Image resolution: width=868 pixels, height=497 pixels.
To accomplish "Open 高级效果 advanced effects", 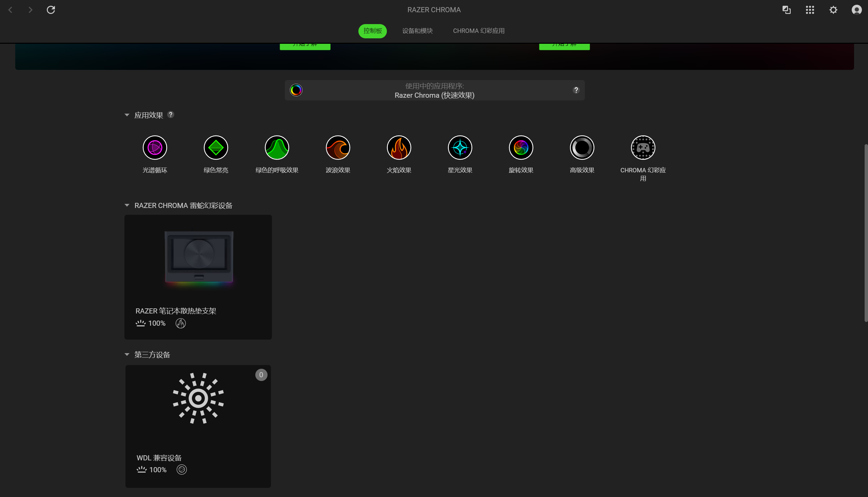I will click(582, 147).
